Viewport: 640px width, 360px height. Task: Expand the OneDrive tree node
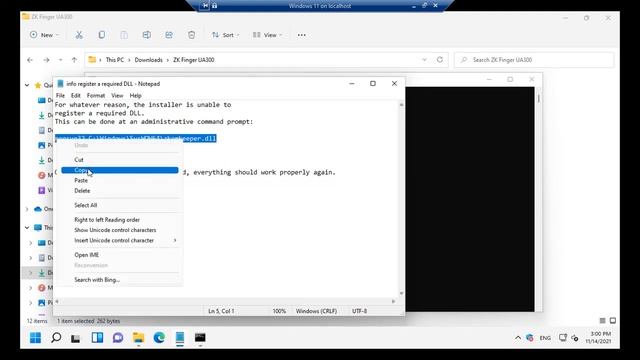tap(27, 209)
